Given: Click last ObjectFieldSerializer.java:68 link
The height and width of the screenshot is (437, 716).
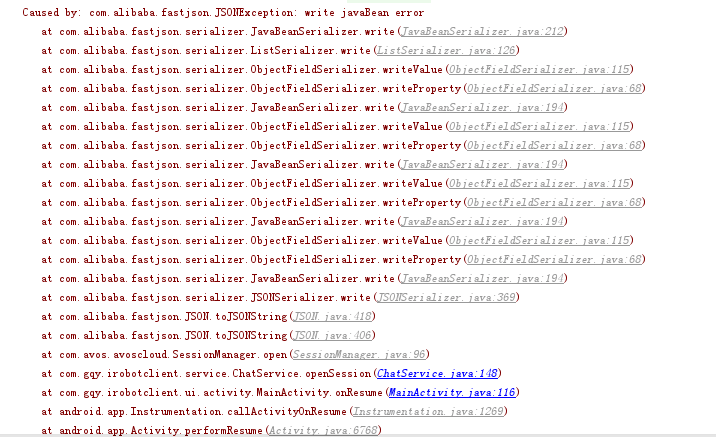Looking at the screenshot, I should (554, 260).
